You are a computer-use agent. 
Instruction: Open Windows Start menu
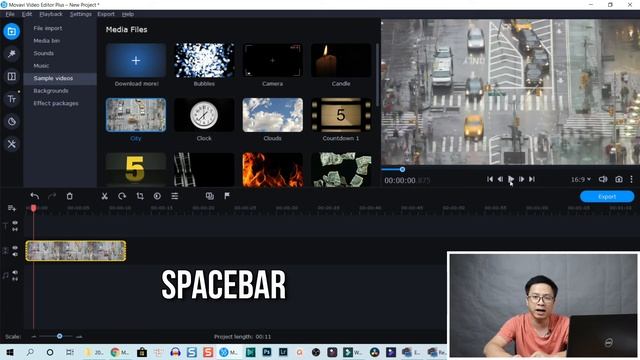click(x=10, y=352)
